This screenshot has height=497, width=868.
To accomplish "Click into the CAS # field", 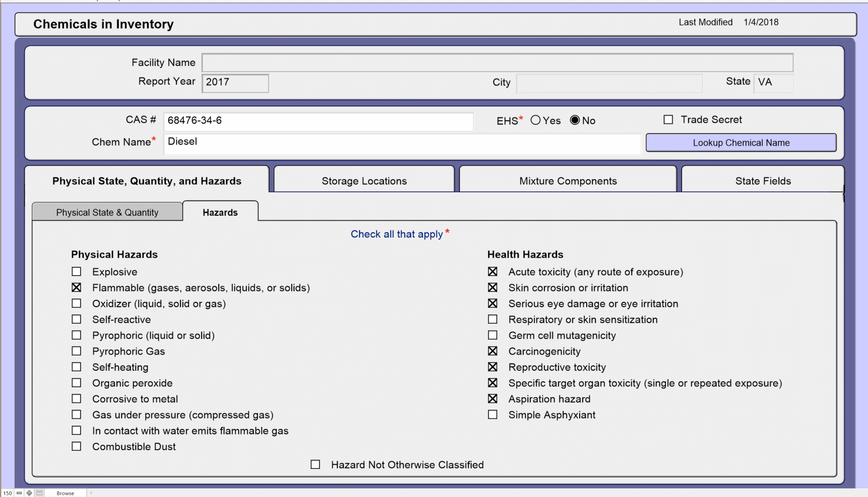I will [x=318, y=121].
